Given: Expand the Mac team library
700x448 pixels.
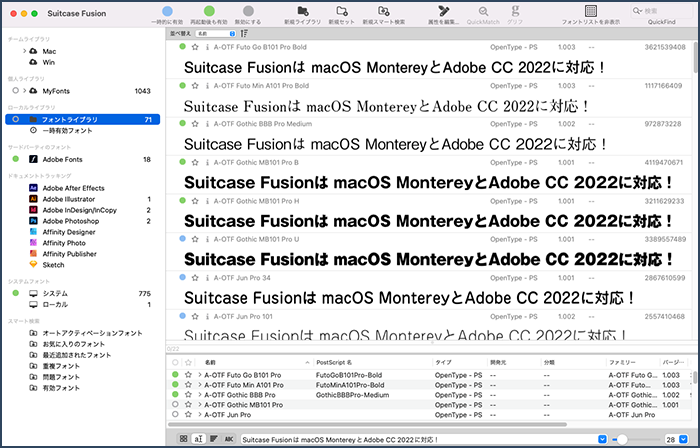Looking at the screenshot, I should [25, 51].
